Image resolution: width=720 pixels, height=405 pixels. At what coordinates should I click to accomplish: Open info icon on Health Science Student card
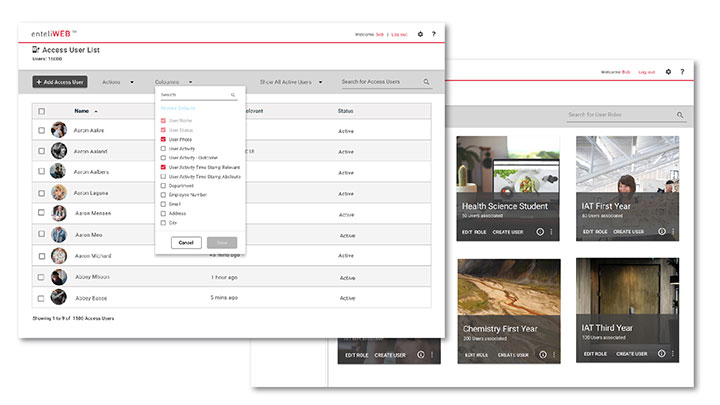pyautogui.click(x=540, y=231)
